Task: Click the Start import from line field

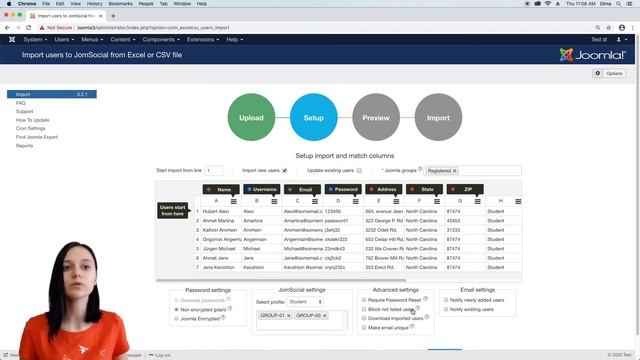Action: coord(213,171)
